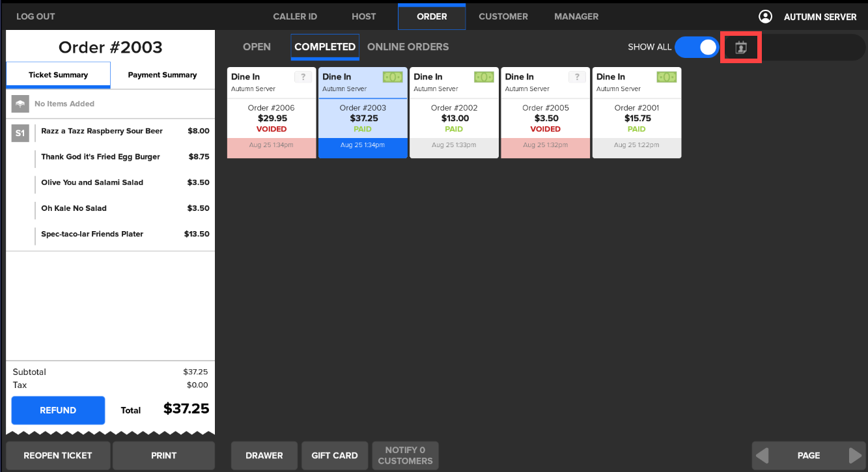Open the Online Orders tab
Viewport: 868px width, 472px height.
[x=408, y=47]
